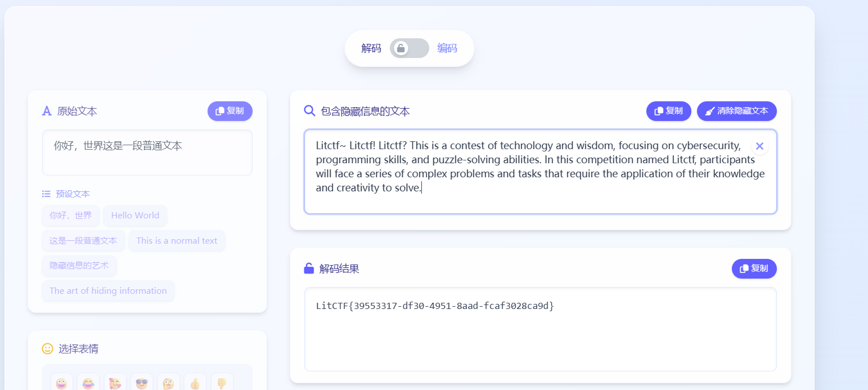Screen dimensions: 868x390
Task: Select the tears of joy emoji
Action: coord(88,384)
